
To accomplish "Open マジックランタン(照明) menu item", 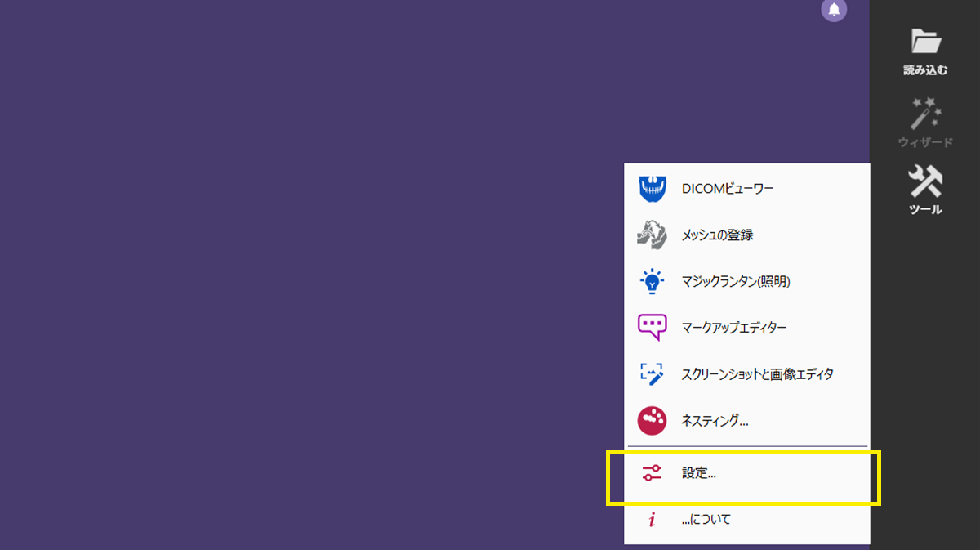I will (746, 281).
